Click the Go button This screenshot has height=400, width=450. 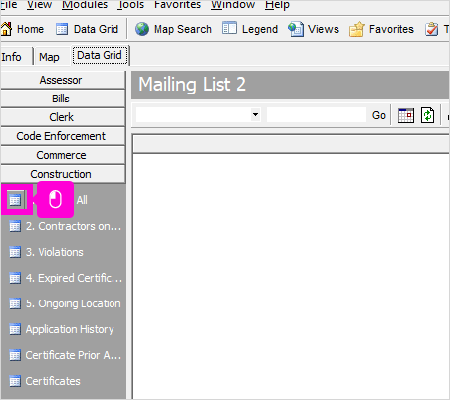(379, 115)
